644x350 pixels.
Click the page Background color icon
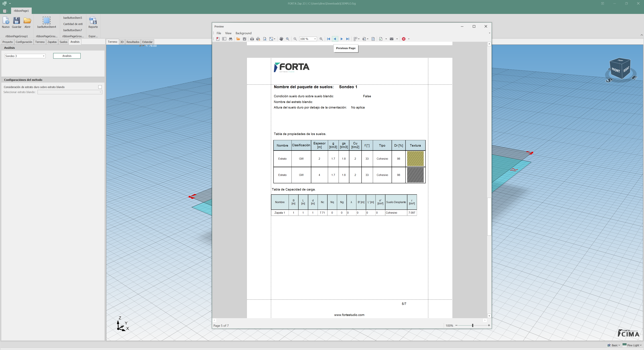(x=364, y=39)
